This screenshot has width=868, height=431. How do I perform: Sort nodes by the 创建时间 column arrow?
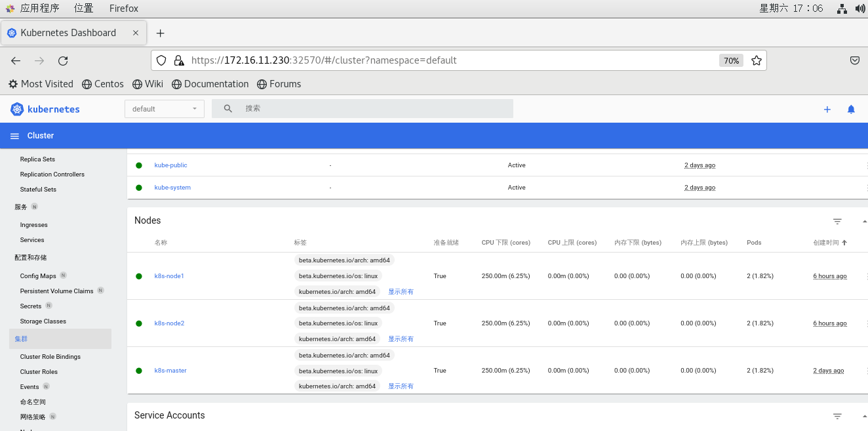[844, 243]
